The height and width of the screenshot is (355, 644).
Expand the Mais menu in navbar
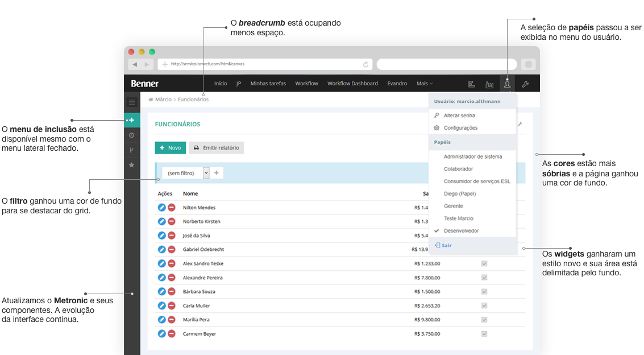[424, 84]
